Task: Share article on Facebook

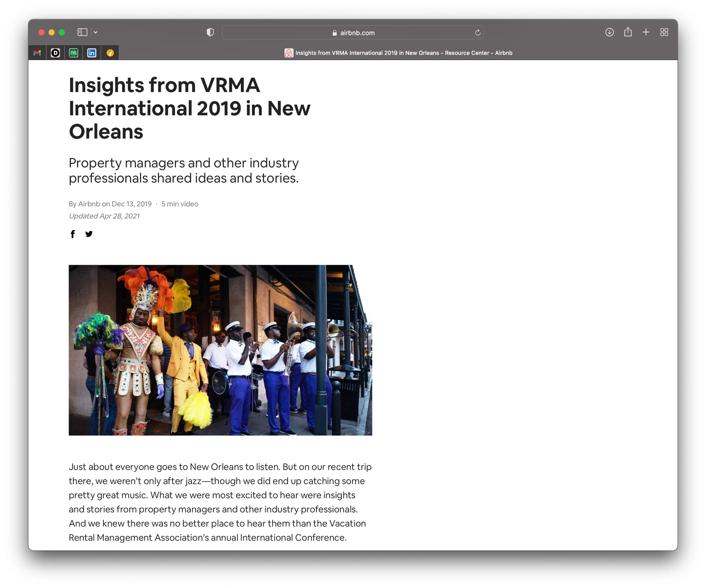Action: pos(73,234)
